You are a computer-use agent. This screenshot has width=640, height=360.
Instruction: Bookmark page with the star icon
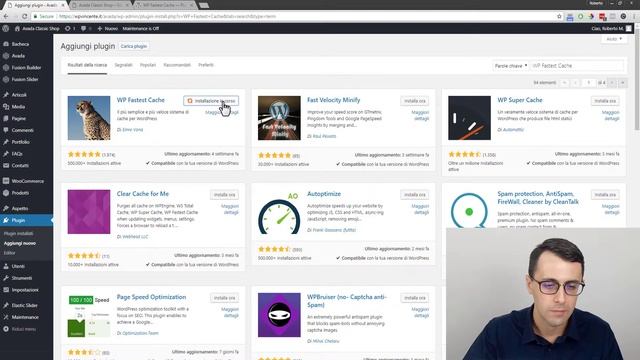tap(559, 16)
